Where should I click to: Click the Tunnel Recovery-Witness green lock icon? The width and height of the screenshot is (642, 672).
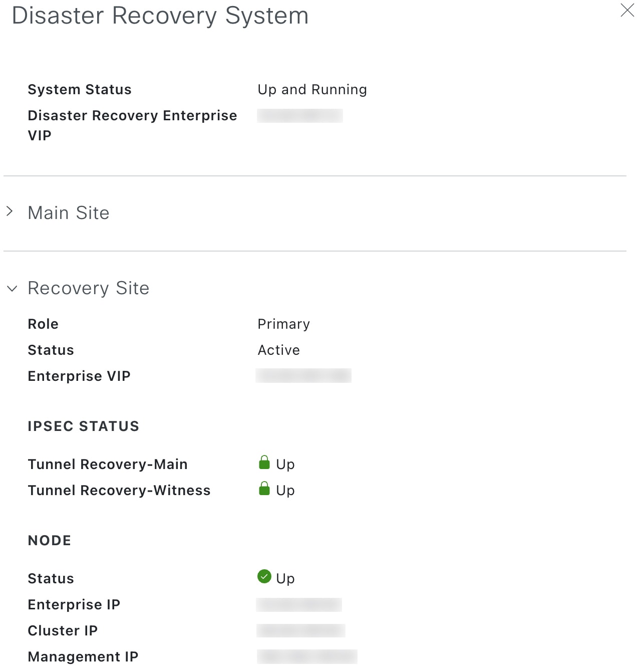264,489
